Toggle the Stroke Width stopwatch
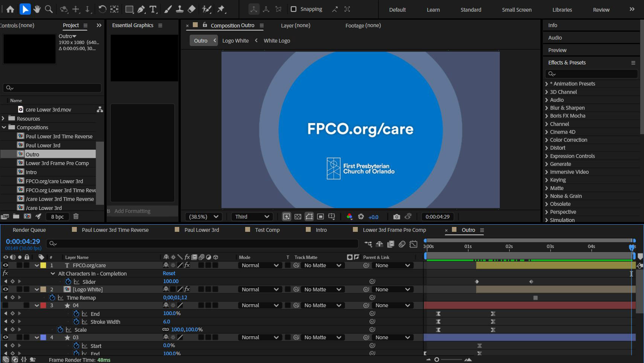This screenshot has width=644, height=363. (x=76, y=322)
